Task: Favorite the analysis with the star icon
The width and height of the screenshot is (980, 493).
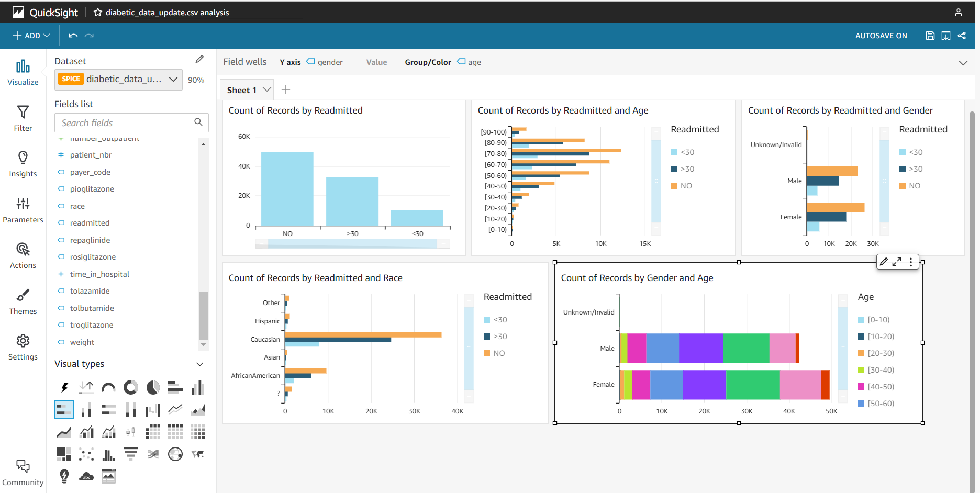Action: 98,12
